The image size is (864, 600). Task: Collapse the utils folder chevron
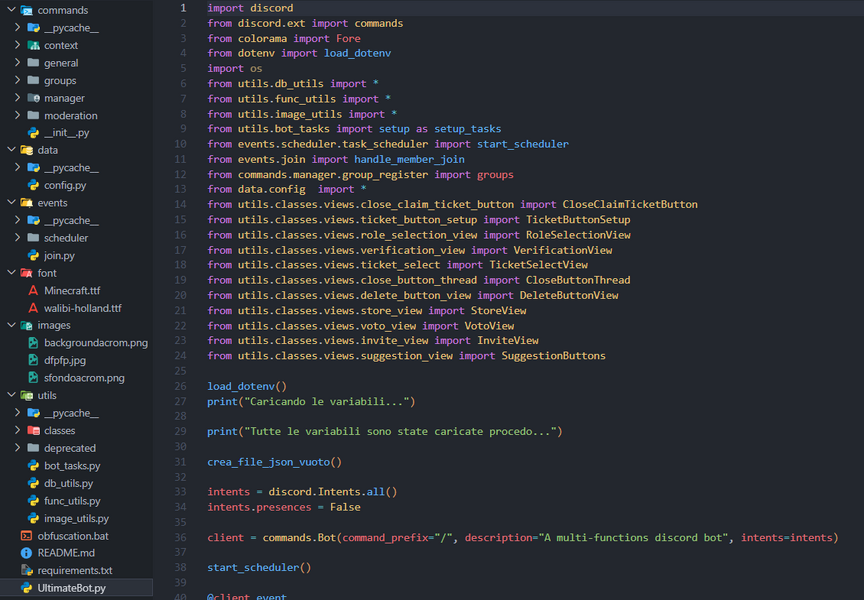pos(11,394)
